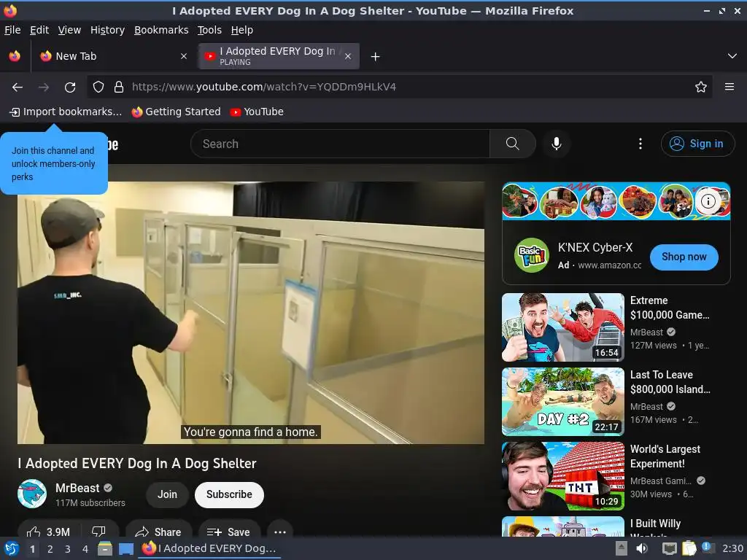Open Extreme $100,000 Game video thumbnail
The height and width of the screenshot is (560, 747).
pos(563,327)
